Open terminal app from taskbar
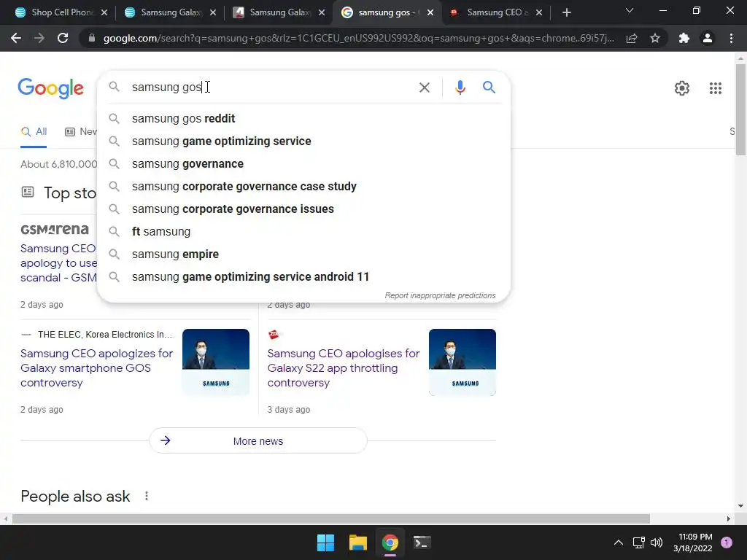This screenshot has width=747, height=560. (422, 542)
